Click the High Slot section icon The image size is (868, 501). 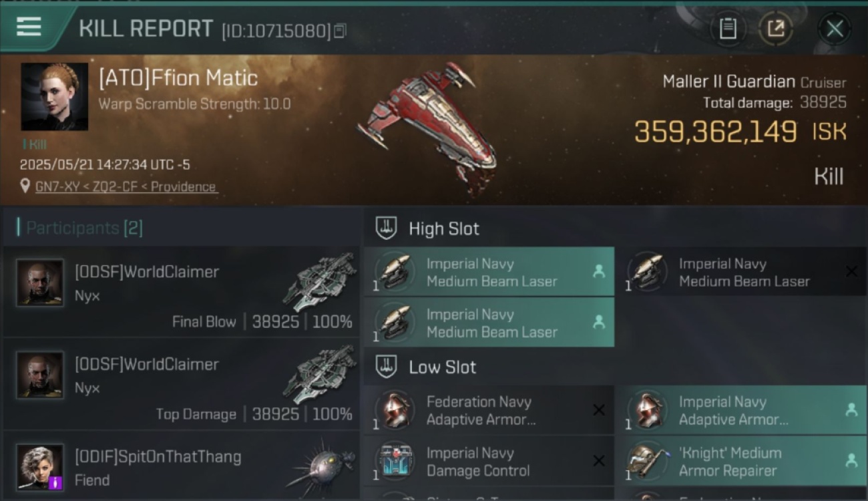click(x=386, y=228)
